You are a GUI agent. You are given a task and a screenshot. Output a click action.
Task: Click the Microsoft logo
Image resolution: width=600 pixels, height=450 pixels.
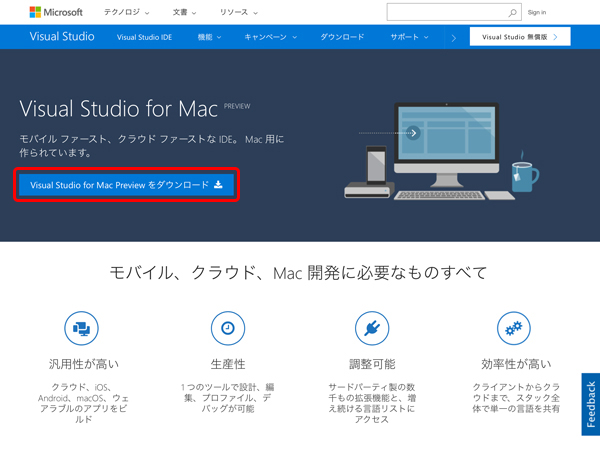56,12
